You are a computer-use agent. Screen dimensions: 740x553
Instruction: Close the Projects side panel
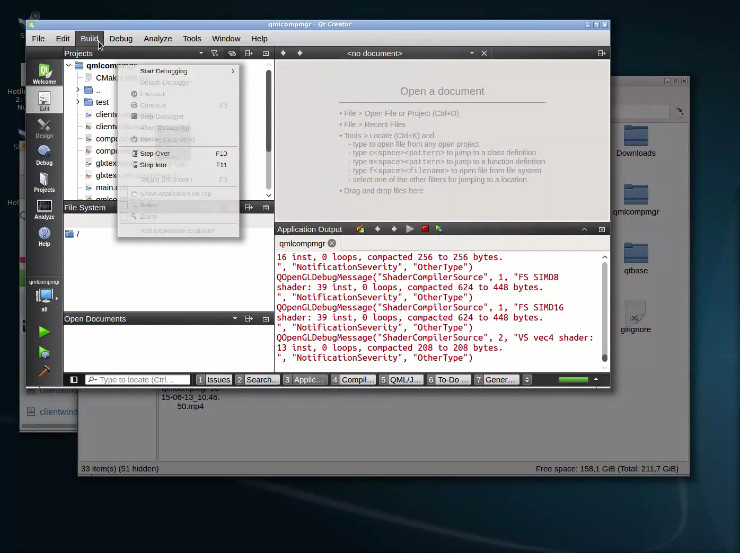pos(266,53)
